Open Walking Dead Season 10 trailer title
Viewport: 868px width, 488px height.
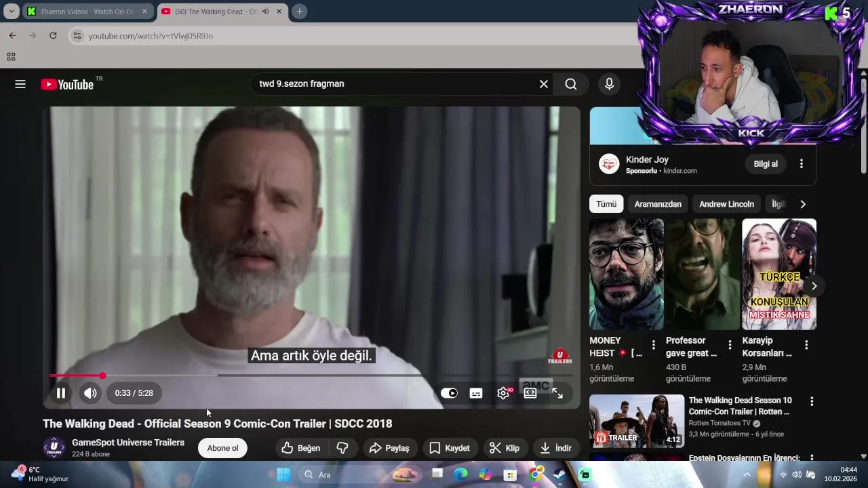pos(740,406)
